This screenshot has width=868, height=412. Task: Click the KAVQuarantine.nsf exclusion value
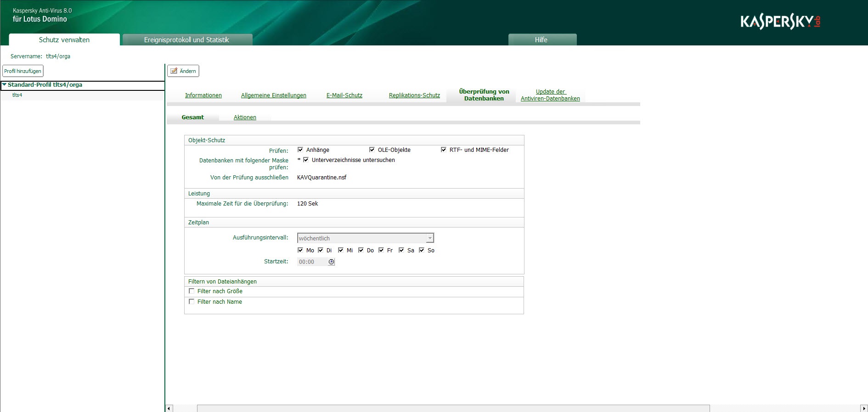point(322,178)
